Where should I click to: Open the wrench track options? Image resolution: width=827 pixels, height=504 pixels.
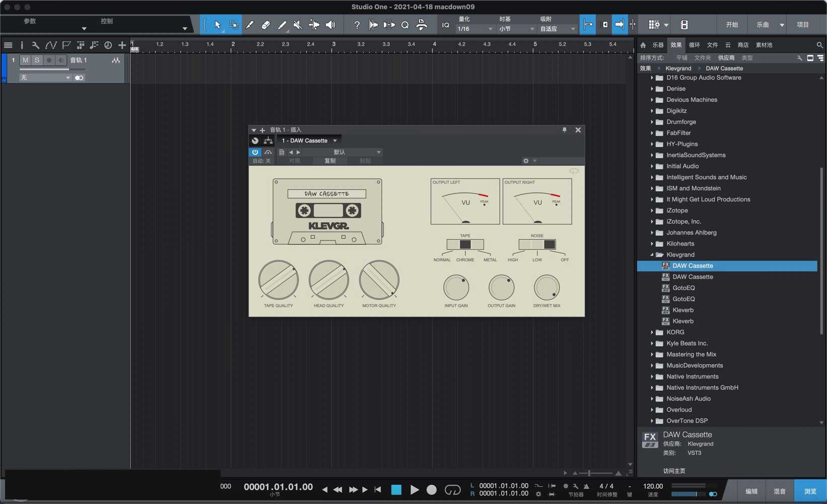35,45
